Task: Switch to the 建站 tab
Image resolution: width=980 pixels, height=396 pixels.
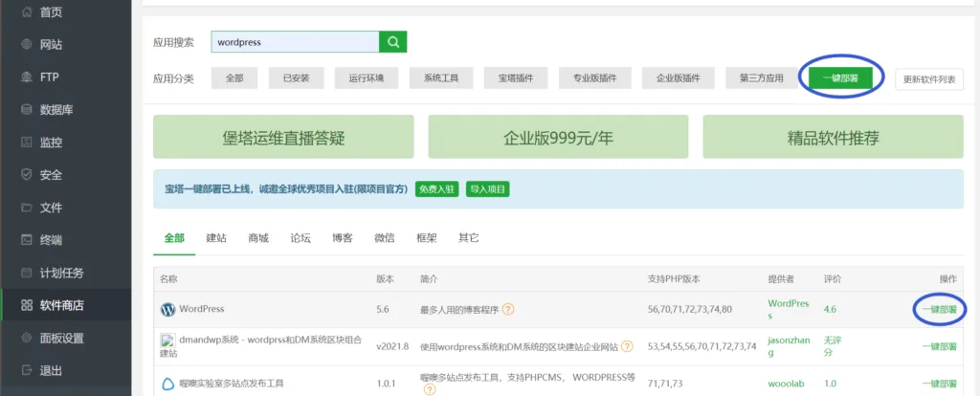Action: [216, 238]
